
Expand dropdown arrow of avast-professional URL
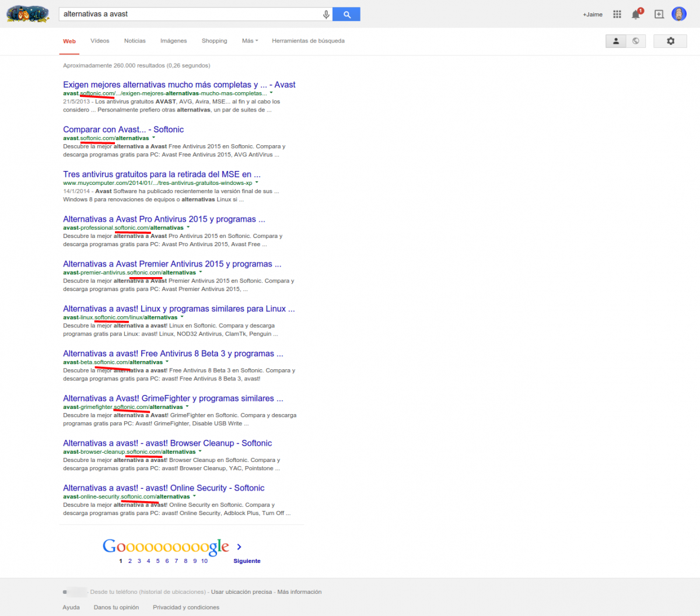(x=188, y=228)
